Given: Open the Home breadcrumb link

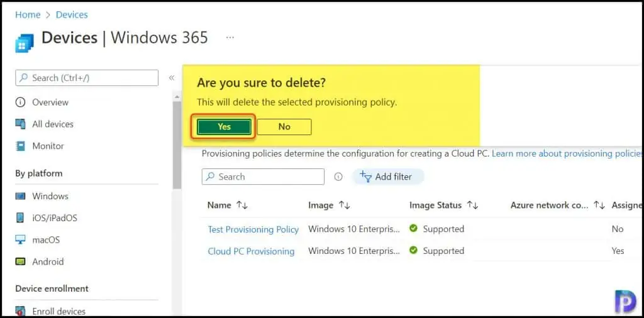Looking at the screenshot, I should (28, 15).
